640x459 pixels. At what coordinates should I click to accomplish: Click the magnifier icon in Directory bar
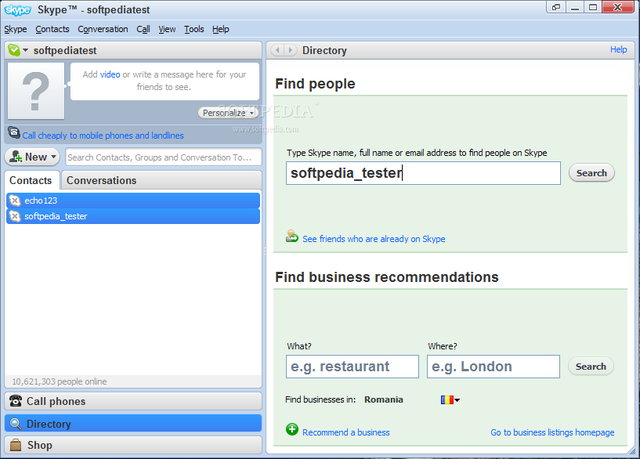pyautogui.click(x=16, y=424)
